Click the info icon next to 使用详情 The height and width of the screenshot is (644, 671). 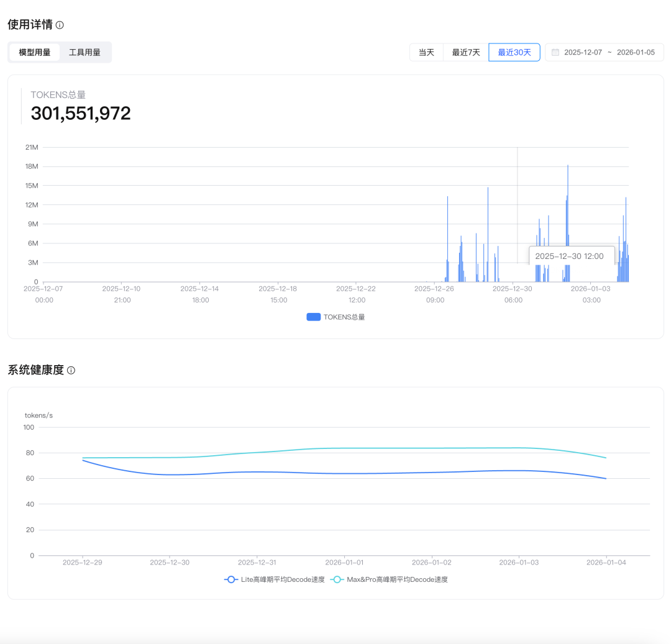click(58, 25)
